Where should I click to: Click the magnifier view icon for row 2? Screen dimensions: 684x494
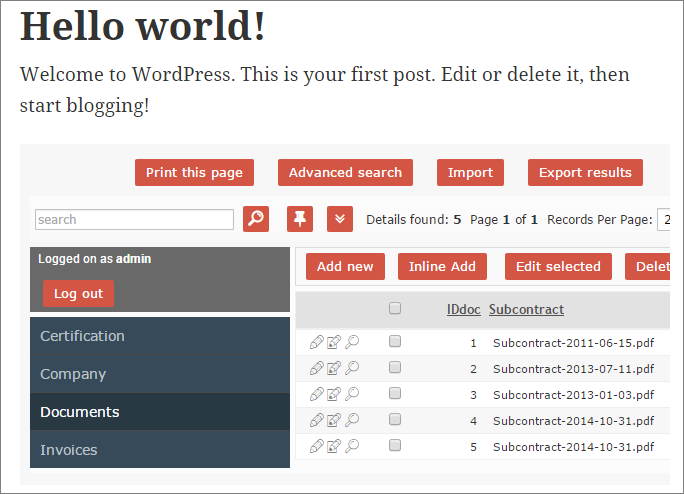tap(352, 368)
